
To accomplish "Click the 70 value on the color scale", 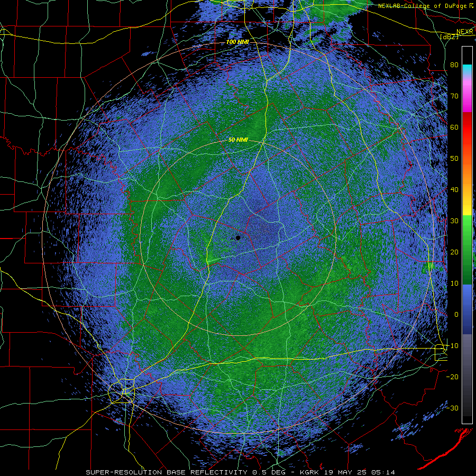I will [x=454, y=96].
